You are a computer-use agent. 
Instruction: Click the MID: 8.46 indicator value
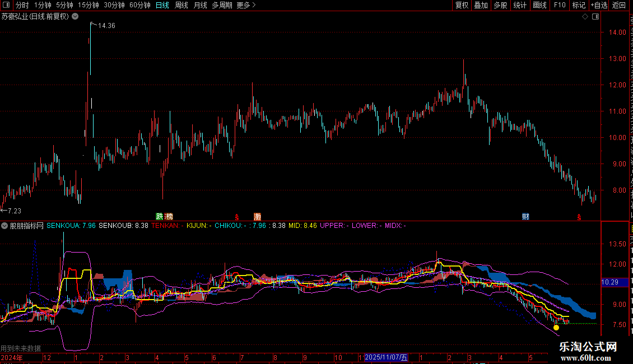[x=302, y=226]
